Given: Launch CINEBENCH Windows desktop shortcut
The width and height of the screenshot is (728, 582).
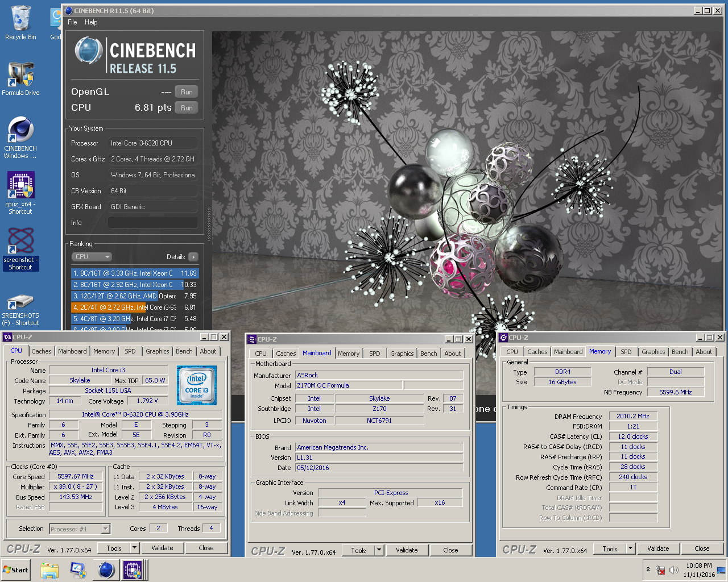Looking at the screenshot, I should 20,138.
